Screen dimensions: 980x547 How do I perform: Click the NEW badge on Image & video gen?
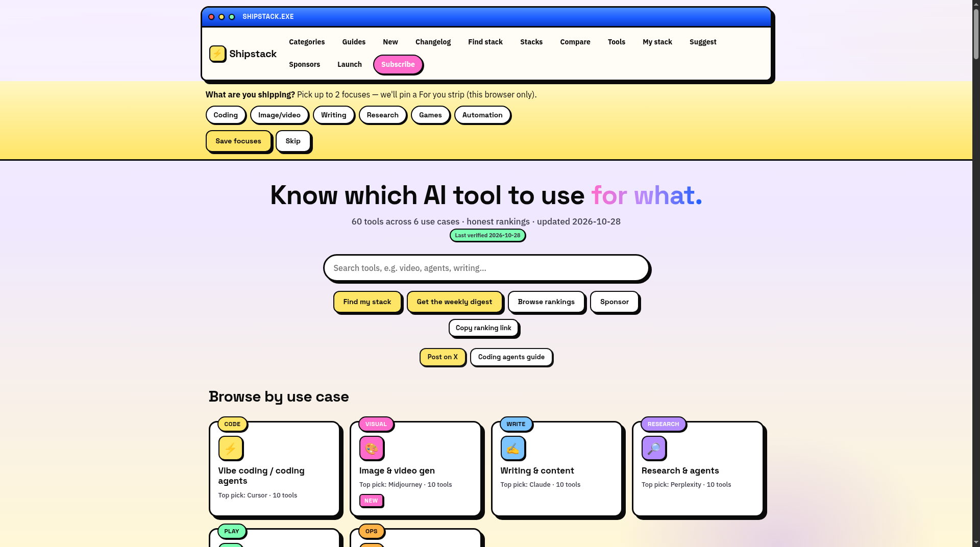(371, 501)
